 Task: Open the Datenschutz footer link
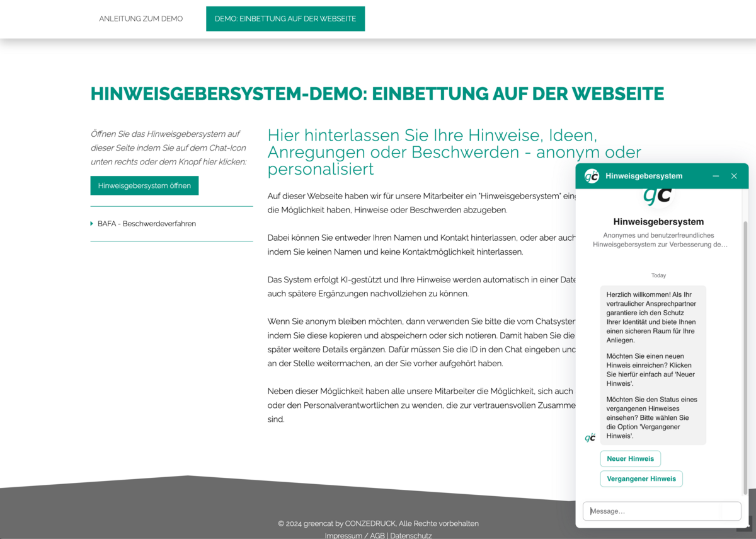[411, 535]
